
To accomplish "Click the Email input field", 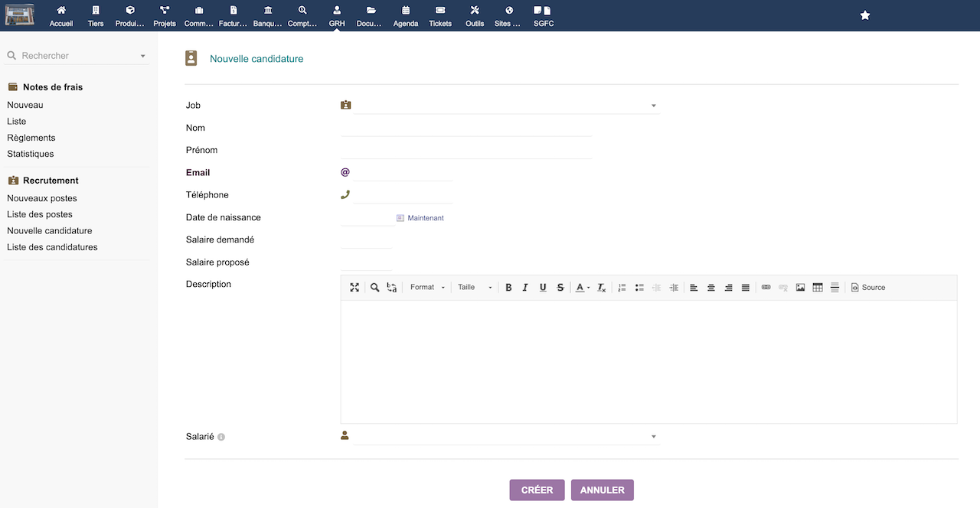I will pos(403,173).
